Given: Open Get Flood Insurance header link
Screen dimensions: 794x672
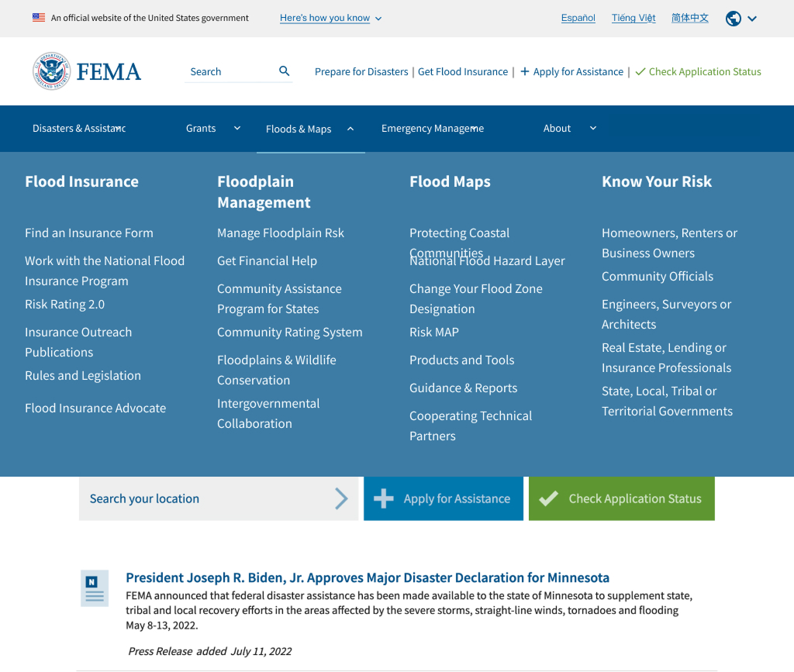Looking at the screenshot, I should (x=462, y=72).
